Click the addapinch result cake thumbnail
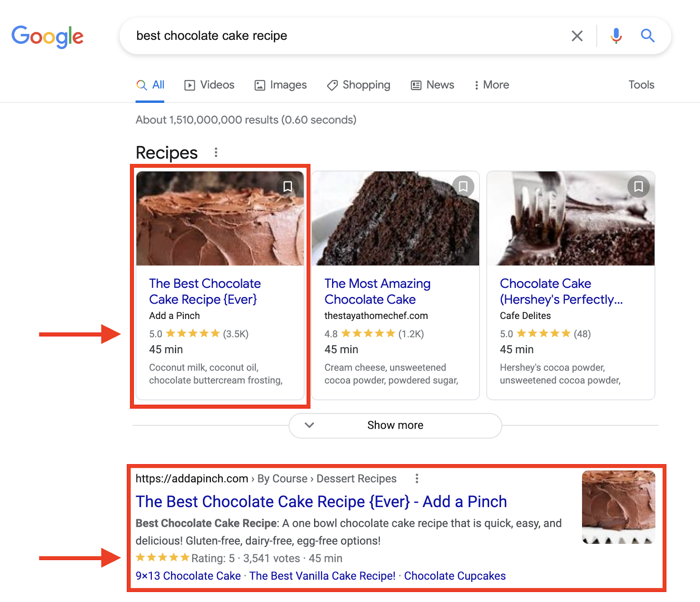This screenshot has height=602, width=700. tap(619, 507)
